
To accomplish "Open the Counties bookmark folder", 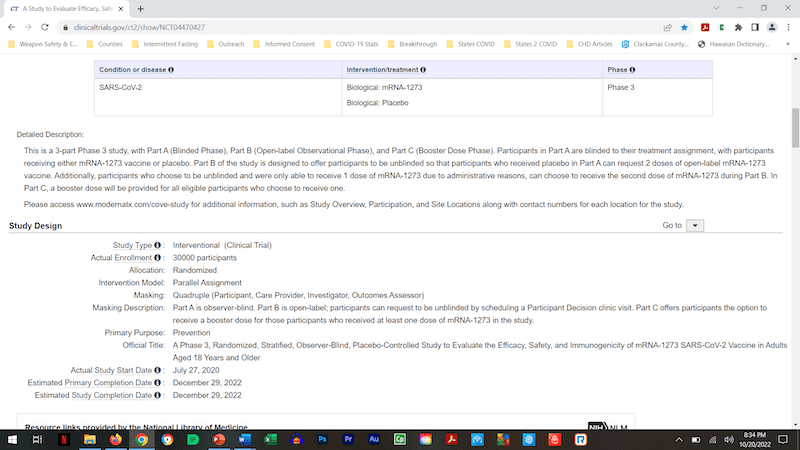I will coord(105,44).
